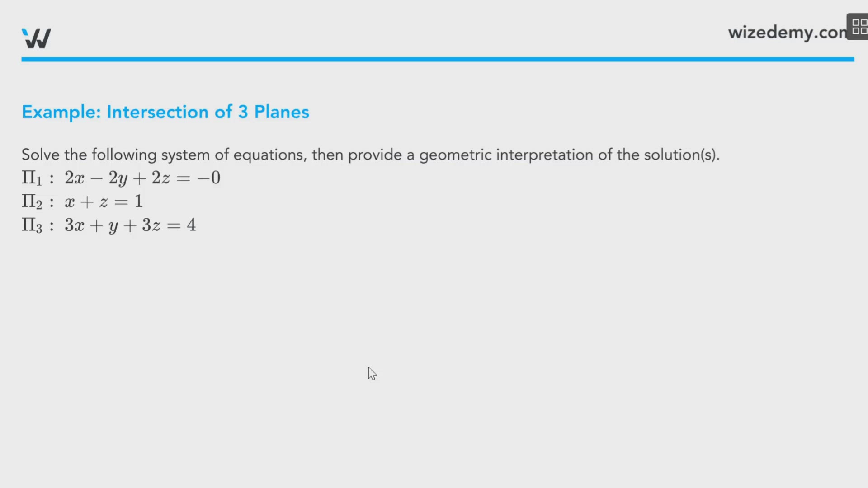Select the equation x + z = 1
The height and width of the screenshot is (488, 868).
[104, 202]
